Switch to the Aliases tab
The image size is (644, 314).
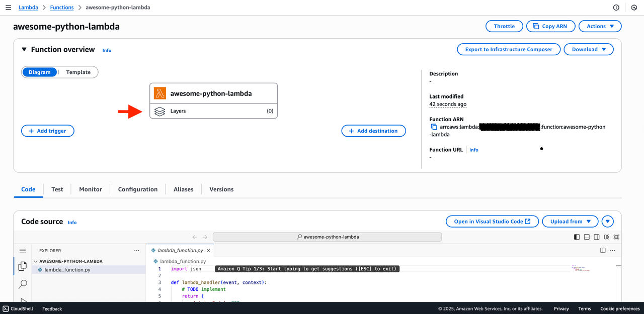point(184,189)
